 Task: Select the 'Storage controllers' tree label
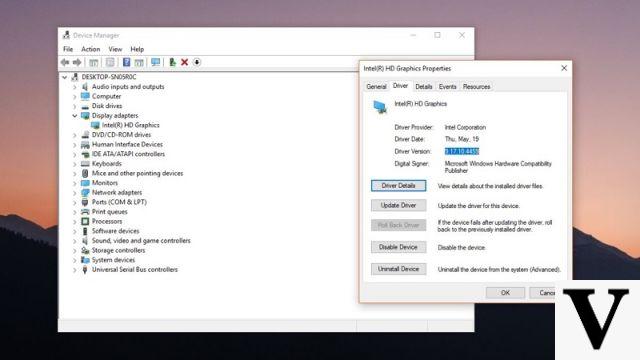coord(118,251)
